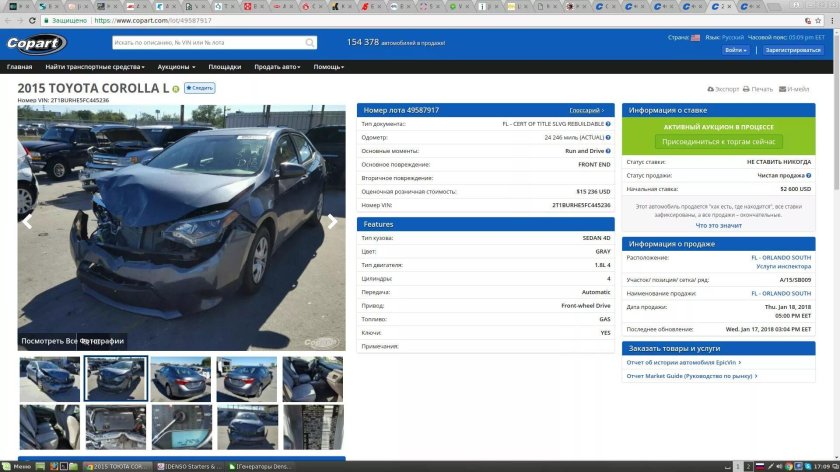Toggle Следить watch button for this lot
840x472 pixels.
(x=199, y=88)
